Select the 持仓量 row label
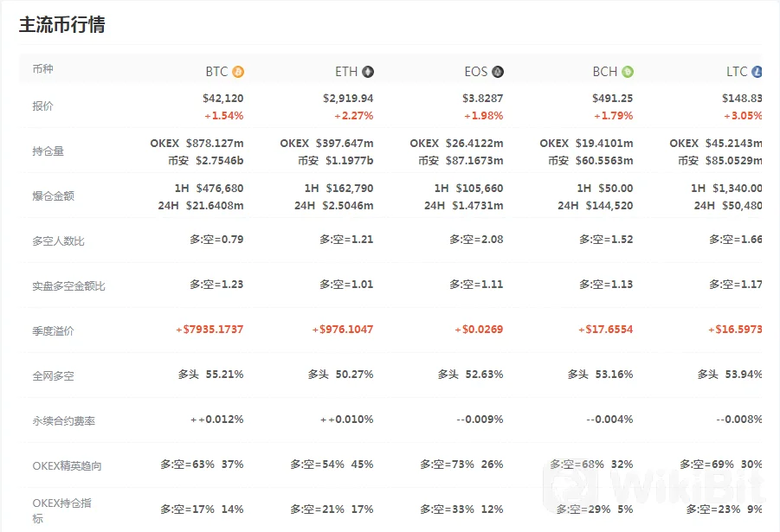The height and width of the screenshot is (532, 780). pyautogui.click(x=48, y=151)
